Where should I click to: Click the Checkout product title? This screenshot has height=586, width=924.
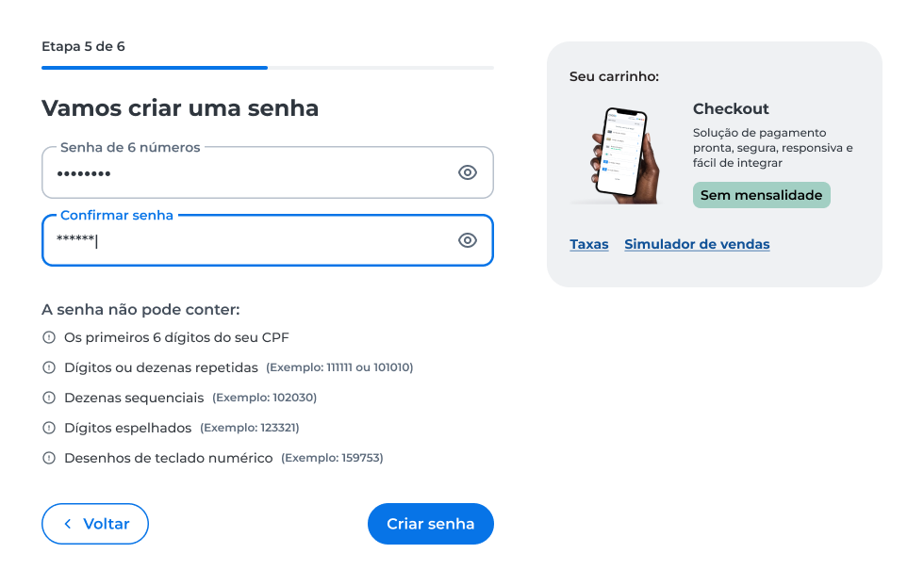731,109
